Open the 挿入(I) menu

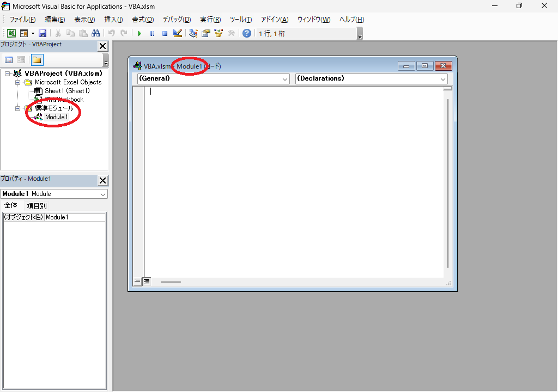click(113, 20)
